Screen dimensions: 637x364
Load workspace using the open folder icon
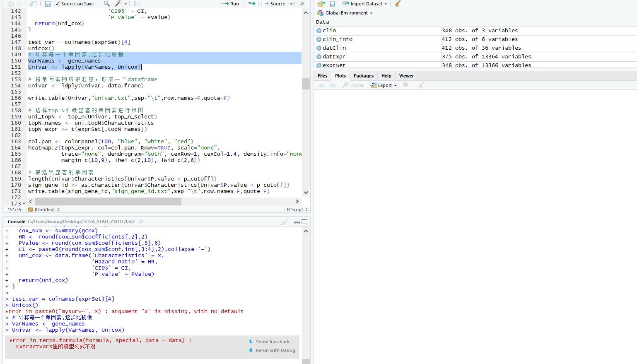[x=321, y=4]
